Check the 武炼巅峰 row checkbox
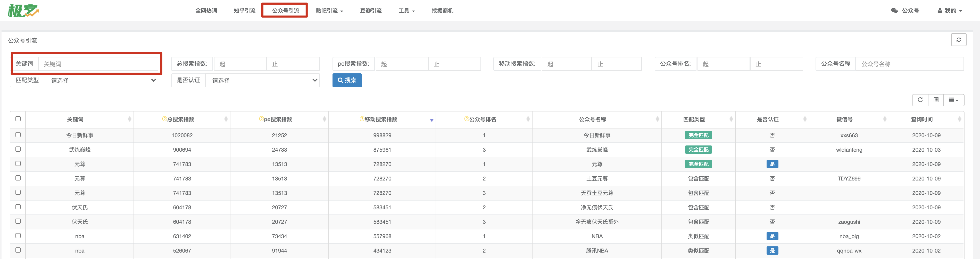This screenshot has width=980, height=259. pyautogui.click(x=18, y=149)
